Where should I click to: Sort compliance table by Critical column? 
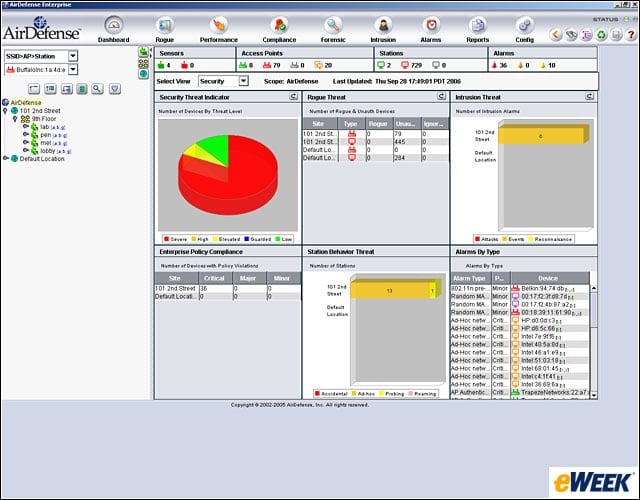[215, 278]
